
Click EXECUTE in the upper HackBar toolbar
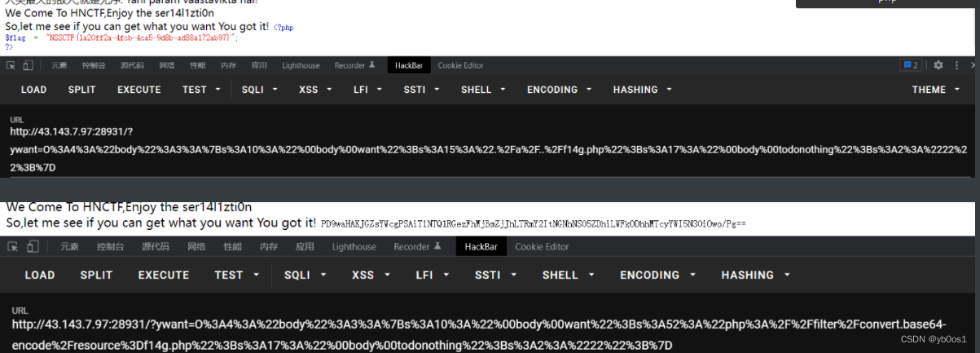tap(138, 90)
